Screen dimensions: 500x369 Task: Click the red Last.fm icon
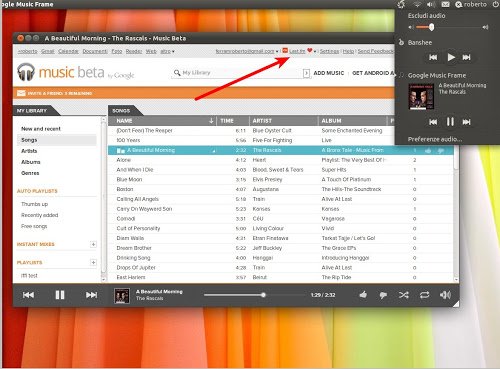tap(285, 51)
